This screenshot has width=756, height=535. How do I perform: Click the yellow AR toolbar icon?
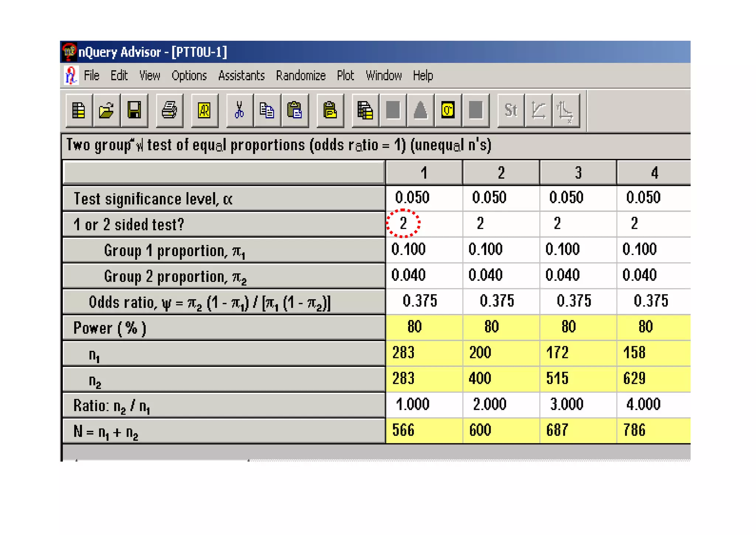[204, 110]
